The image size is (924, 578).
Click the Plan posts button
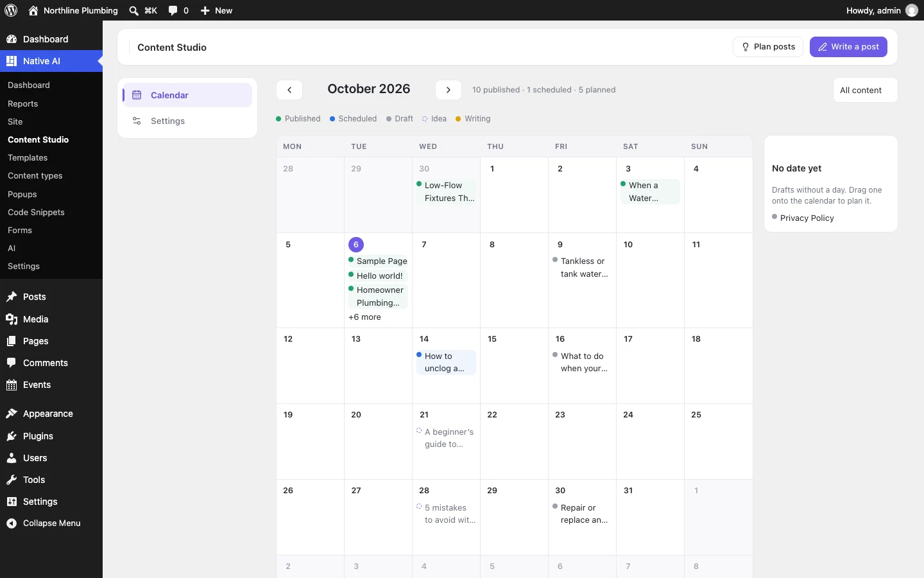(768, 47)
